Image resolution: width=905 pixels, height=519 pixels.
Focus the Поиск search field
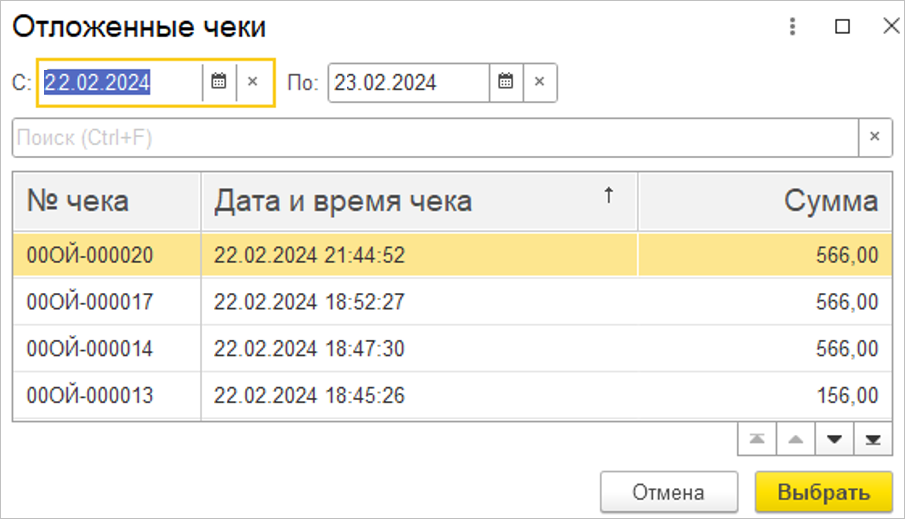click(x=435, y=138)
